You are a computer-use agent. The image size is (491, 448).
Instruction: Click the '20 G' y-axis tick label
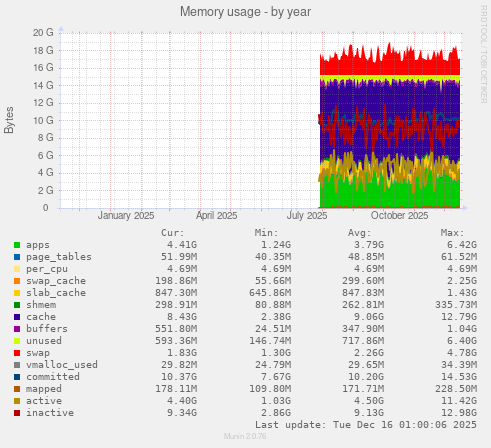tap(43, 33)
